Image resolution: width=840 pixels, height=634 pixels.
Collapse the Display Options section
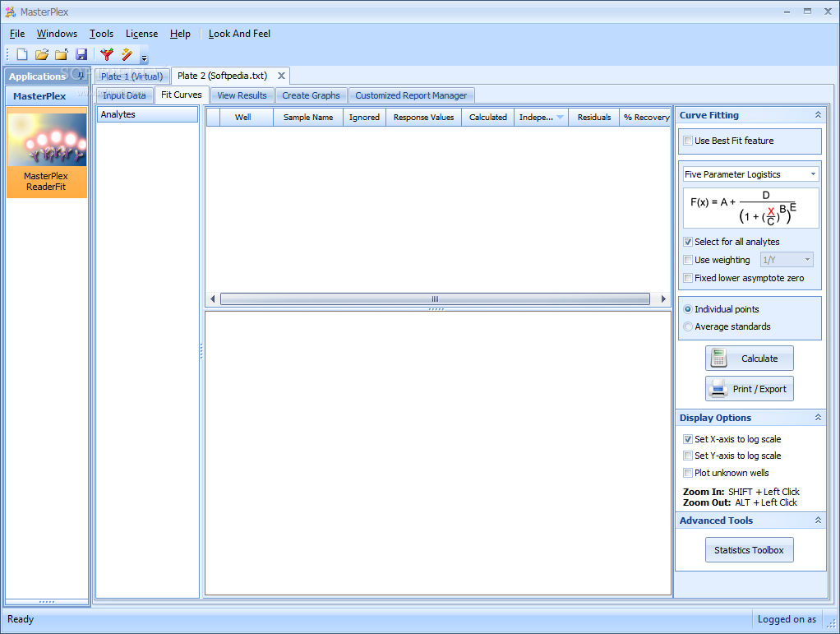(818, 417)
